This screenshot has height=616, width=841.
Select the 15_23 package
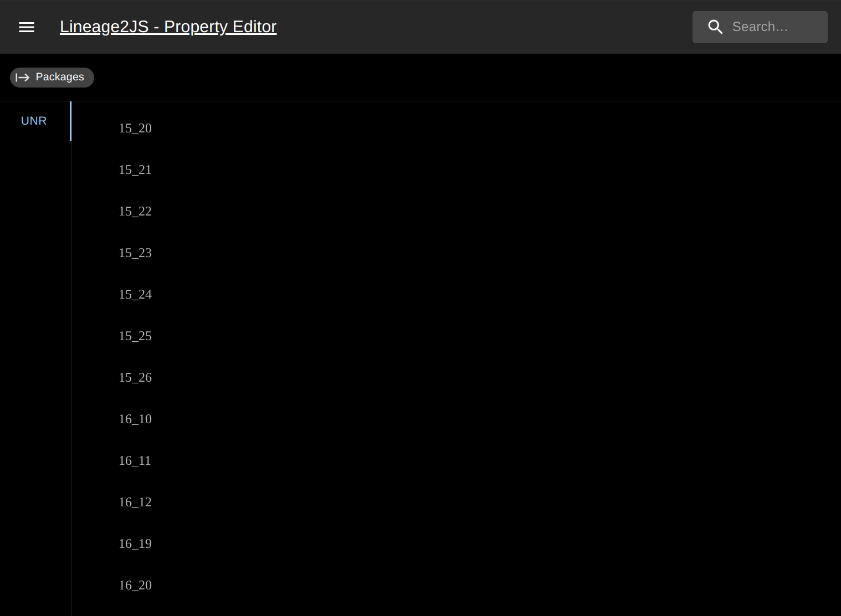[135, 253]
